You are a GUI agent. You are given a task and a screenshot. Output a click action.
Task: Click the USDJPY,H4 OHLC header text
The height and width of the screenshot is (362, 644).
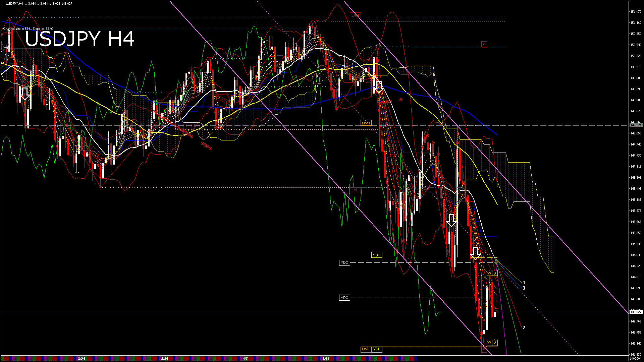coord(39,3)
